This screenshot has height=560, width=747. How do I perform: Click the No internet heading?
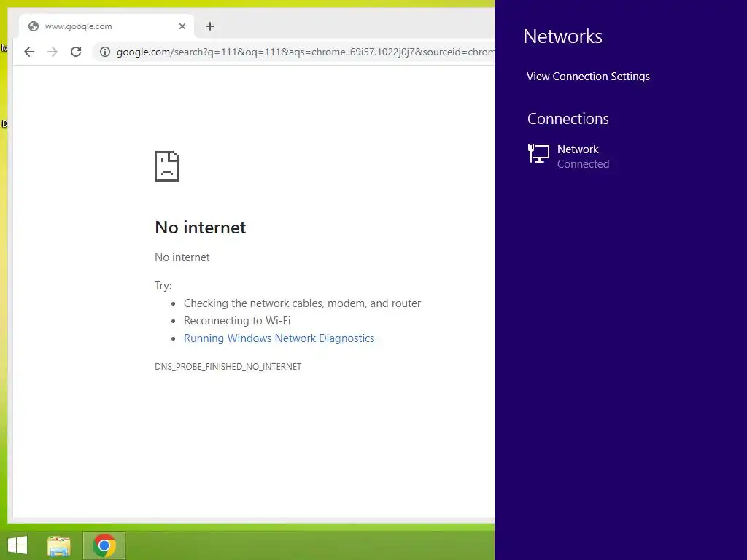(200, 227)
